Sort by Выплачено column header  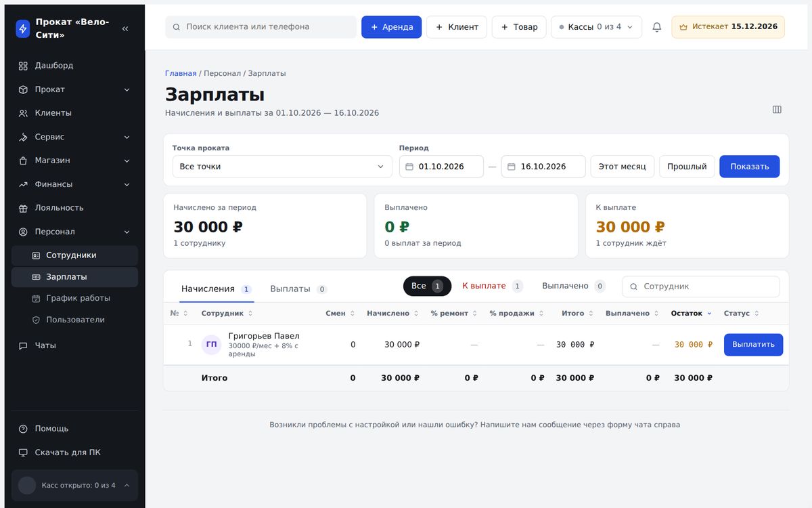632,314
